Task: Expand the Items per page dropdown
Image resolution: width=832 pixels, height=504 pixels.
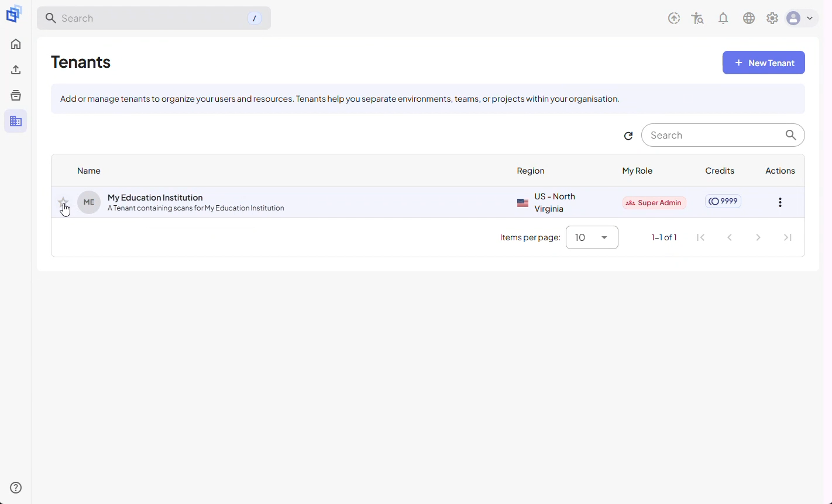Action: pos(592,238)
